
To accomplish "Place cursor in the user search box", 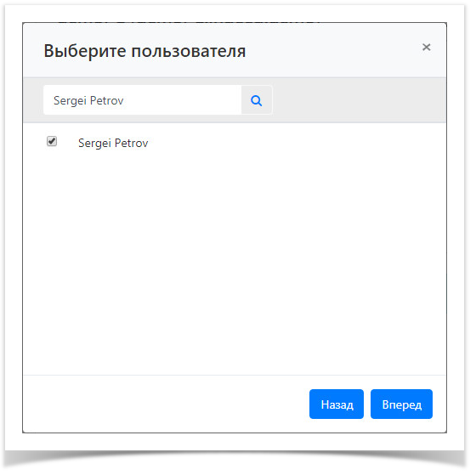I will point(144,101).
